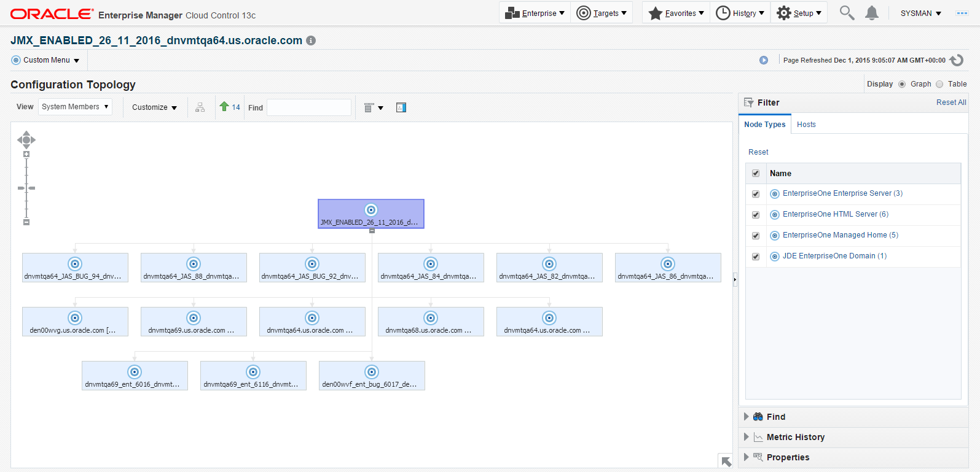Open the SYSMAN user menu
The width and height of the screenshot is (980, 472).
pos(920,13)
